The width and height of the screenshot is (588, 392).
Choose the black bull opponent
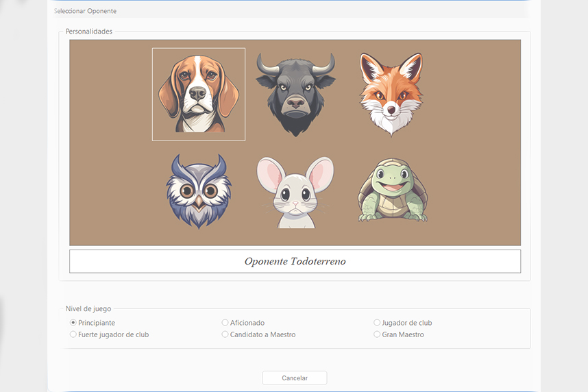(x=295, y=95)
